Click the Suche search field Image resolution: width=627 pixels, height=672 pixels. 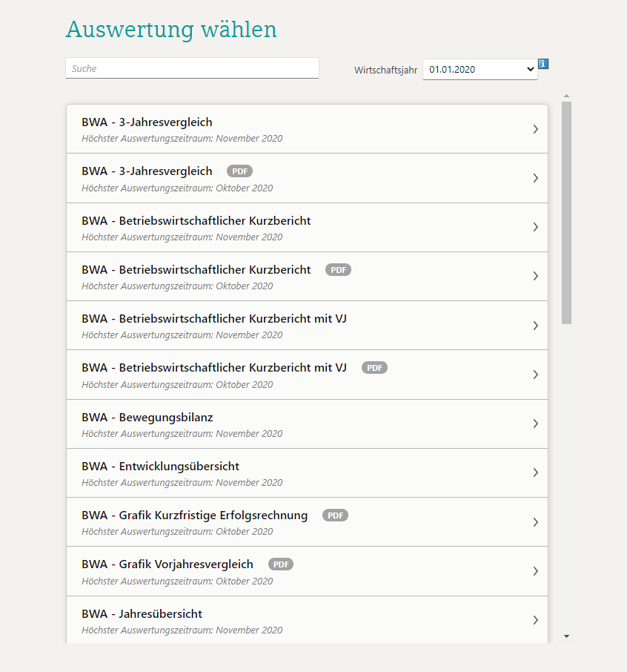point(192,67)
